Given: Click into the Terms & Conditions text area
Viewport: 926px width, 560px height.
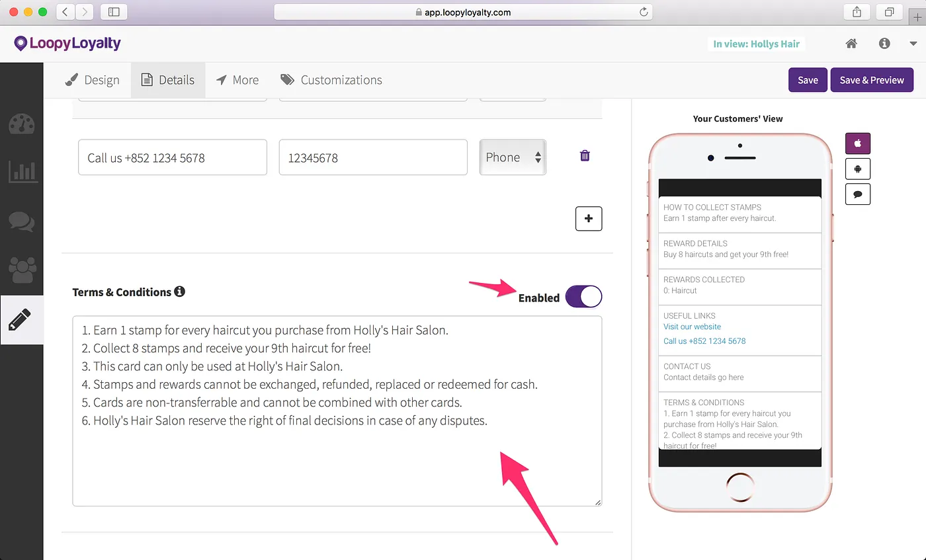Looking at the screenshot, I should click(x=337, y=411).
